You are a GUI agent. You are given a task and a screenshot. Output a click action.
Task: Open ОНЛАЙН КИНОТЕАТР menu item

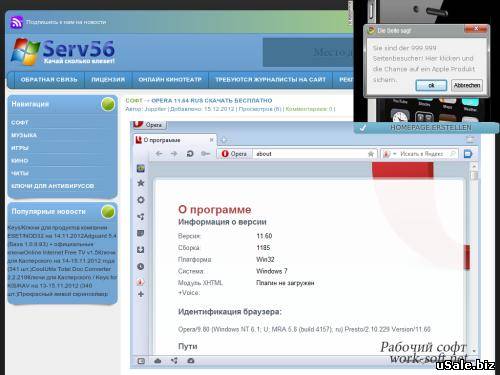coord(170,80)
